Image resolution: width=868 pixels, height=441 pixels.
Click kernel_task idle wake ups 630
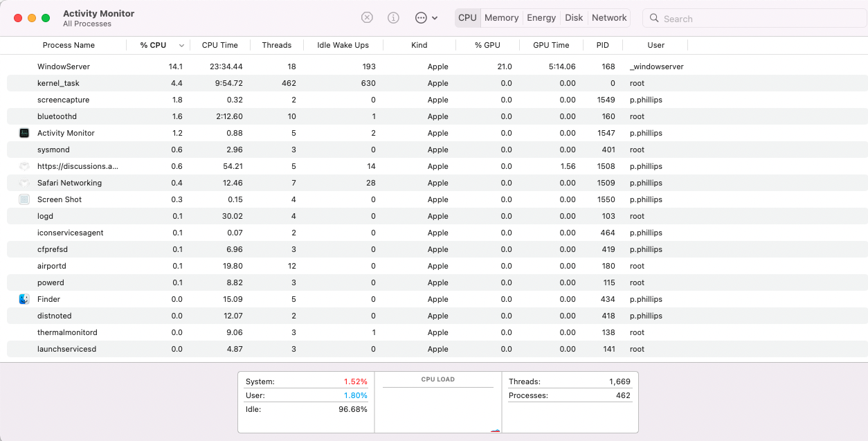click(x=368, y=83)
